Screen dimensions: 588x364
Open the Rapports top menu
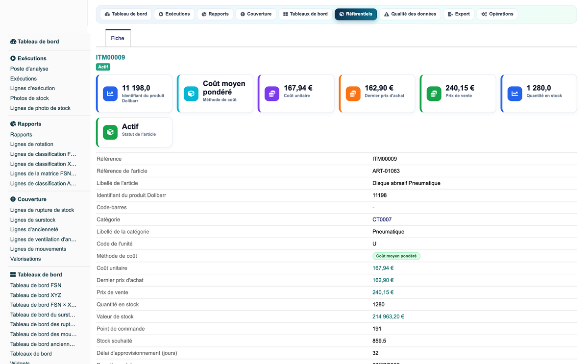[215, 14]
